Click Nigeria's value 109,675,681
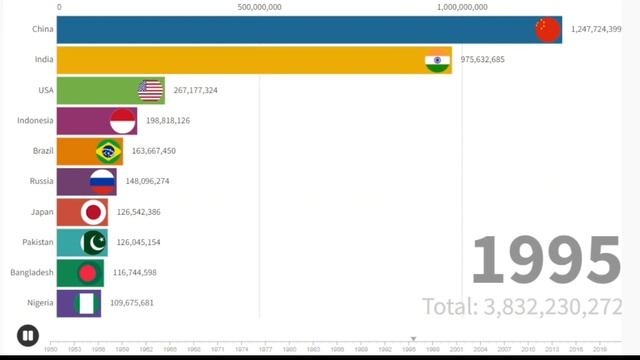Screen dimensions: 640x360 coord(132,303)
